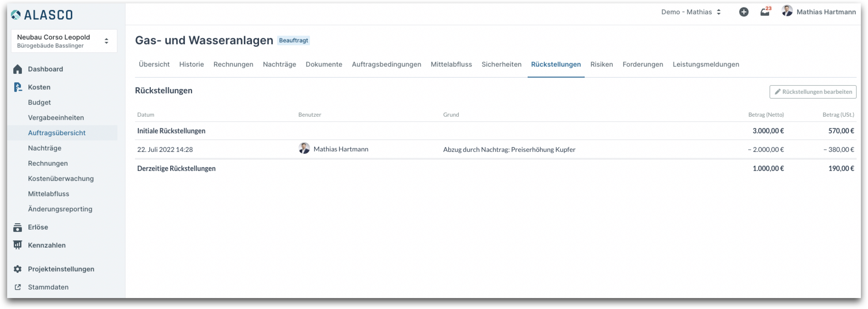Open Kennzahlen in sidebar

[x=47, y=245]
